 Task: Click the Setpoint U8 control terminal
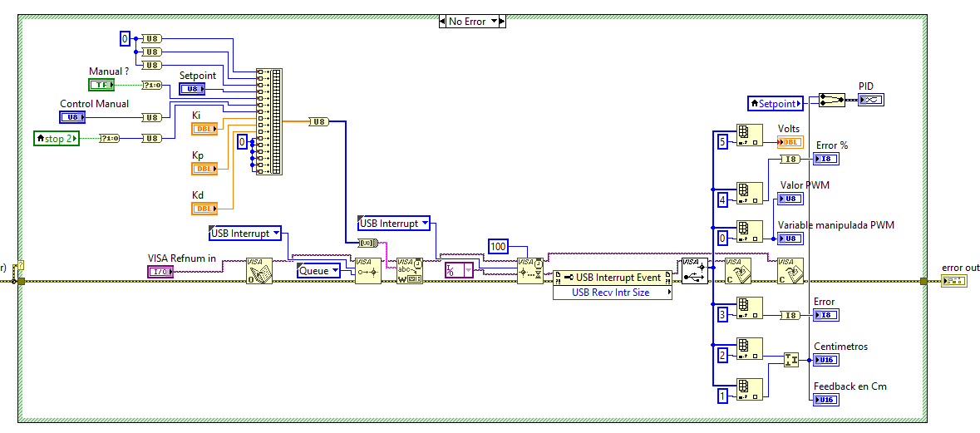[193, 90]
